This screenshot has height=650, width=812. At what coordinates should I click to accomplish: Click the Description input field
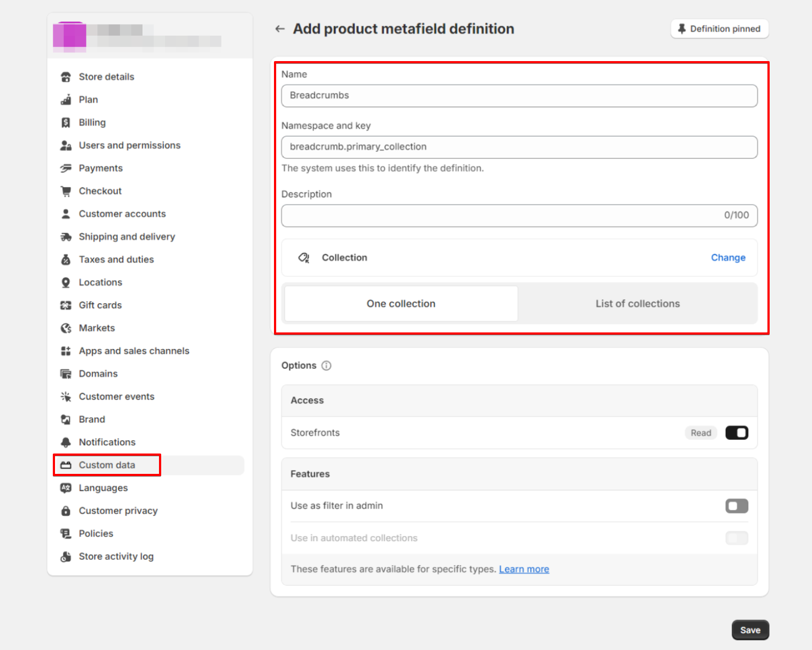[x=501, y=216]
